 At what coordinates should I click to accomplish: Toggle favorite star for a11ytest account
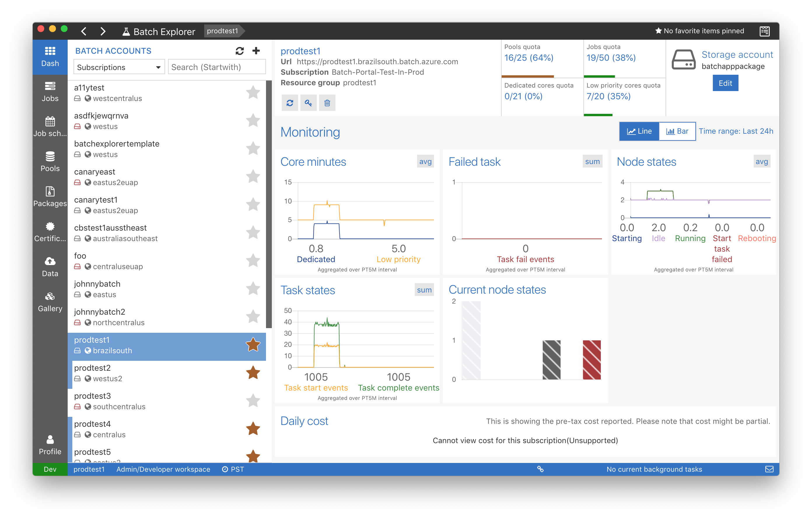point(253,93)
